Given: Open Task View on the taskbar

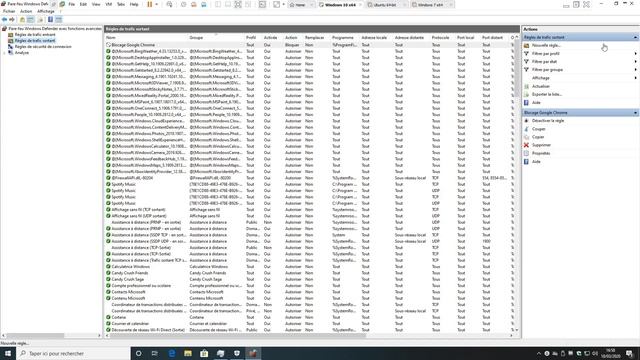Looking at the screenshot, I should tap(155, 353).
